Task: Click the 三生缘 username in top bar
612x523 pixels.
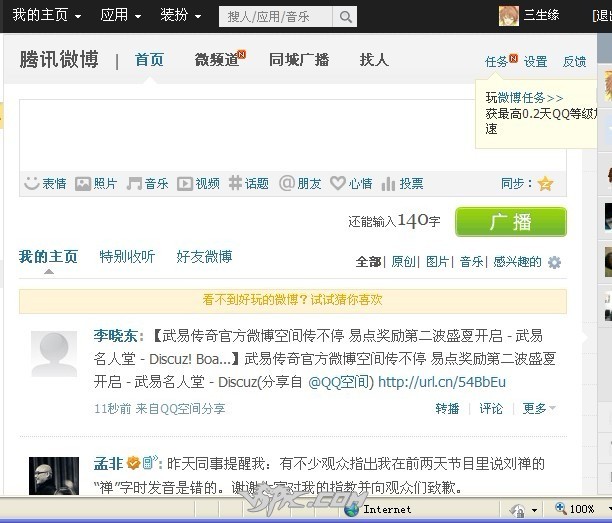Action: [x=541, y=15]
